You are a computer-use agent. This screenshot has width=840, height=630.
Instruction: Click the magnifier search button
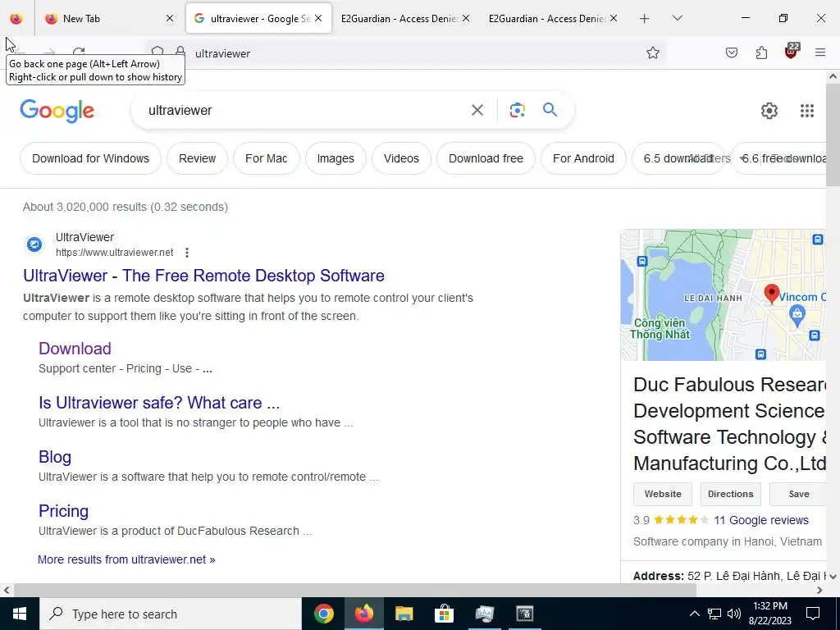click(550, 110)
